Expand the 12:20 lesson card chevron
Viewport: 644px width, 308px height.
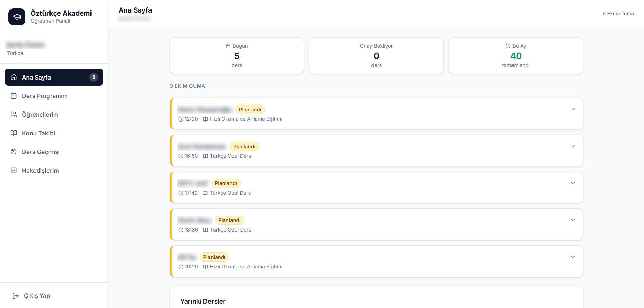click(573, 109)
